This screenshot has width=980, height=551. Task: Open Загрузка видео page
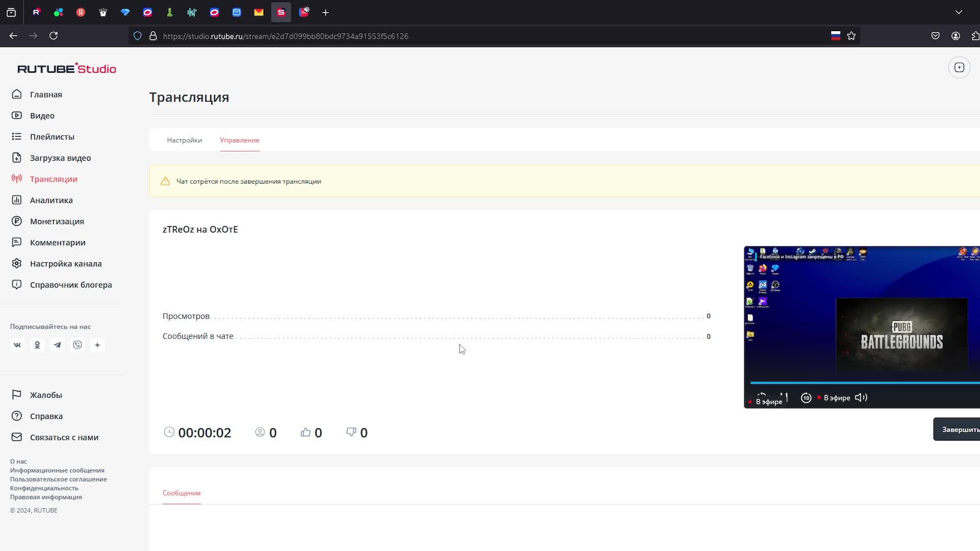point(51,158)
